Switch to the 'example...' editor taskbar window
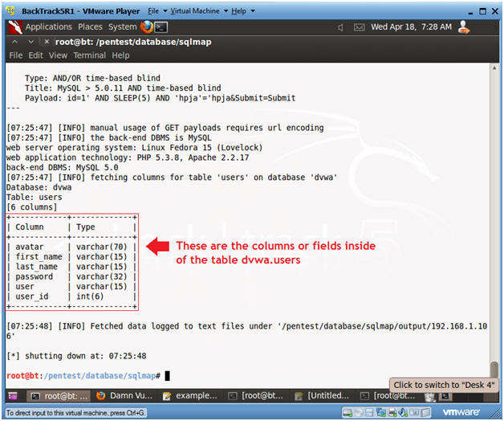The image size is (504, 421). [190, 396]
